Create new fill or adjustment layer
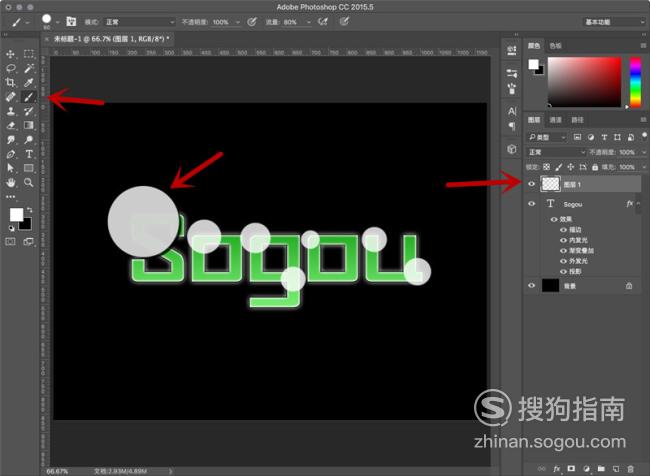650x476 pixels. pyautogui.click(x=586, y=469)
